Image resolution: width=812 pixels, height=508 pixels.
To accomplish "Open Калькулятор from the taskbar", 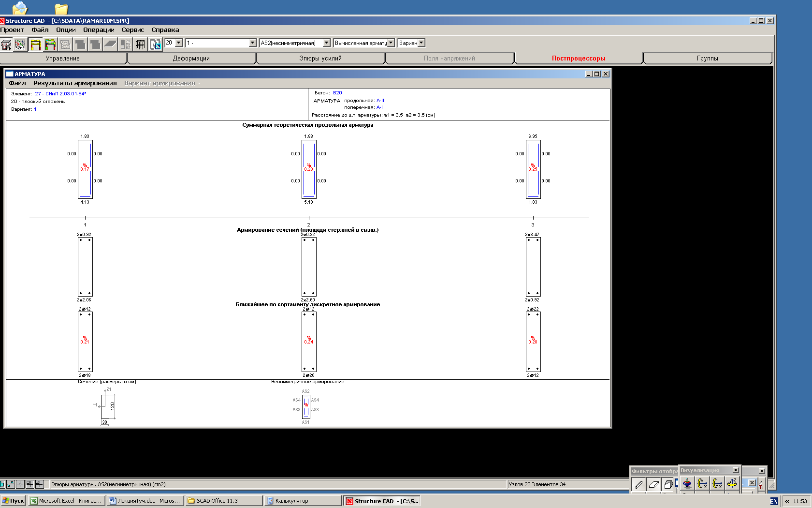I will pyautogui.click(x=303, y=501).
